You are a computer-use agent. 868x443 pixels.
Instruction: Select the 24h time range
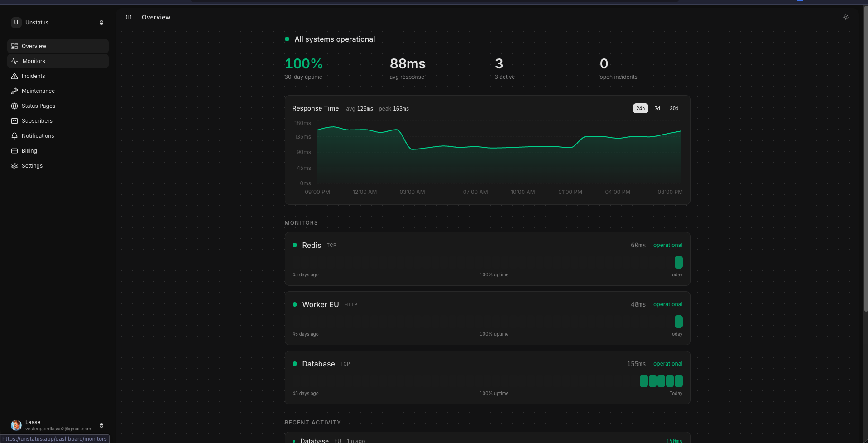(x=640, y=108)
